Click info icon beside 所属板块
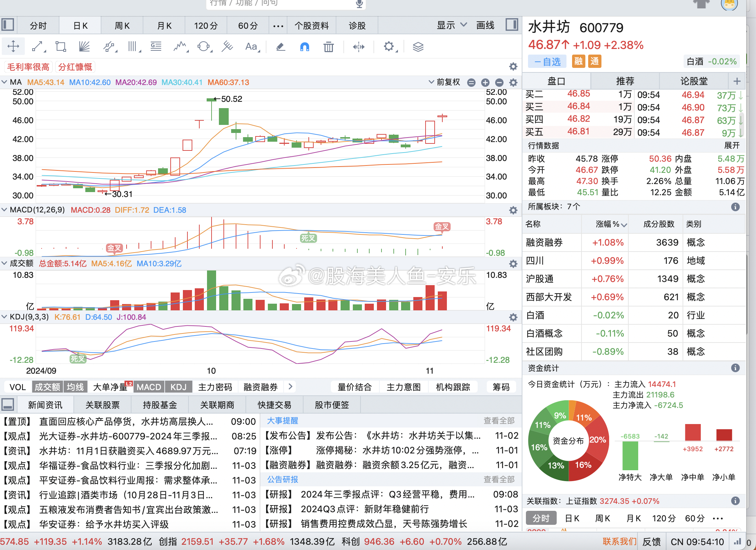 (735, 207)
